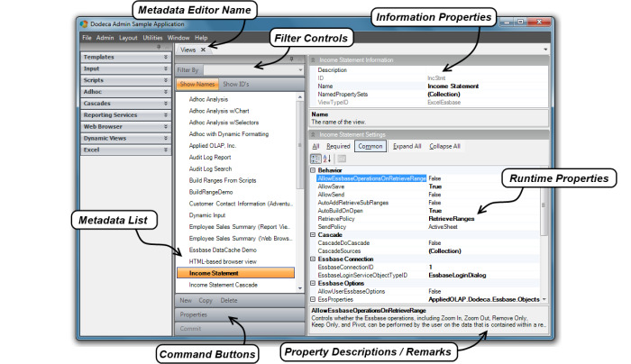Click the Commit bar

click(x=240, y=329)
